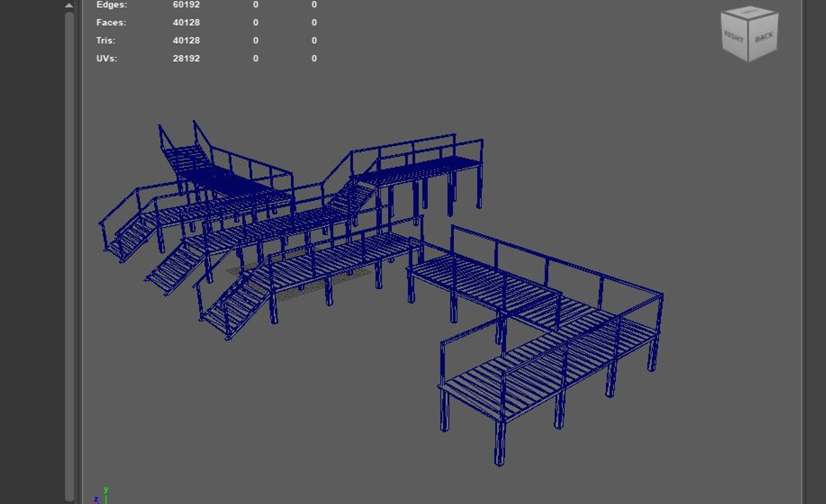Click the scrollbar up arrow
The image size is (826, 504).
69,5
